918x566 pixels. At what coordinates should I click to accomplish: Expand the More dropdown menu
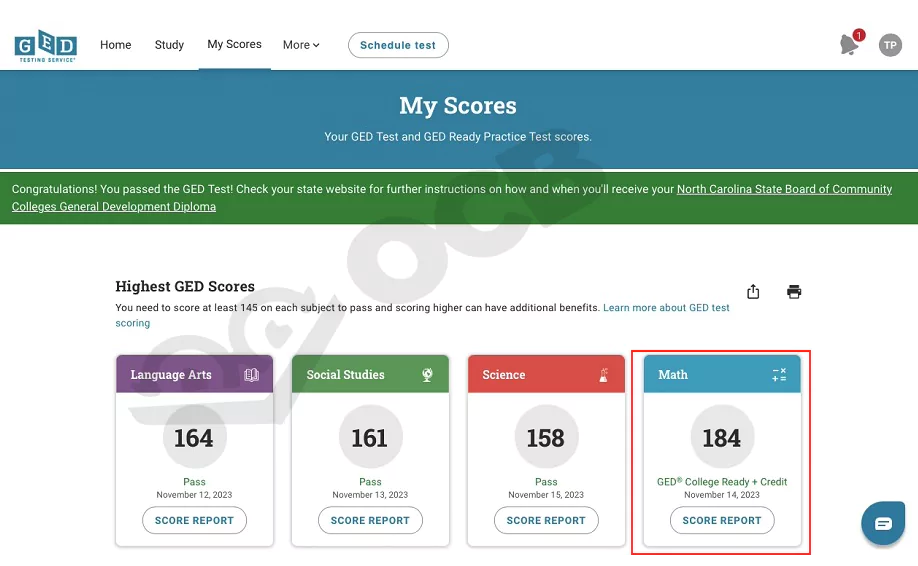(301, 45)
